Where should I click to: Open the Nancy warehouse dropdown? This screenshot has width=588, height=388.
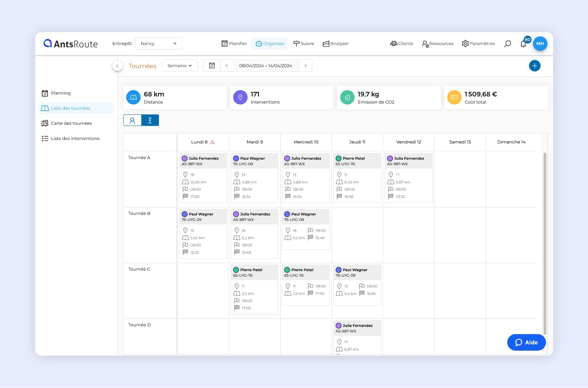pos(158,44)
